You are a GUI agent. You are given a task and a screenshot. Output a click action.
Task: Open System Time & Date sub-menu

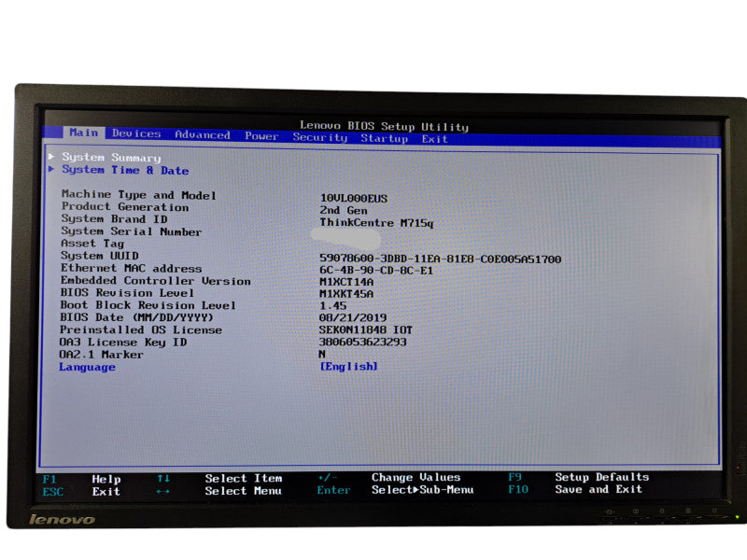click(x=125, y=170)
